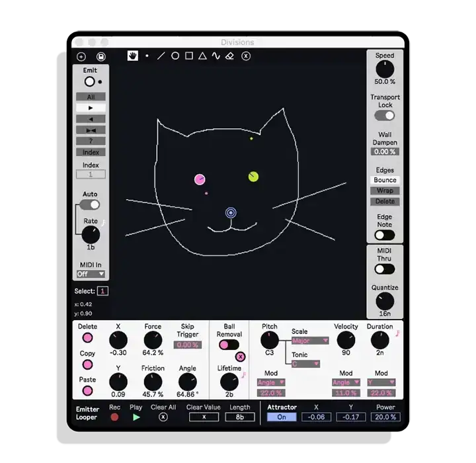Click the Rate knob

pos(91,235)
